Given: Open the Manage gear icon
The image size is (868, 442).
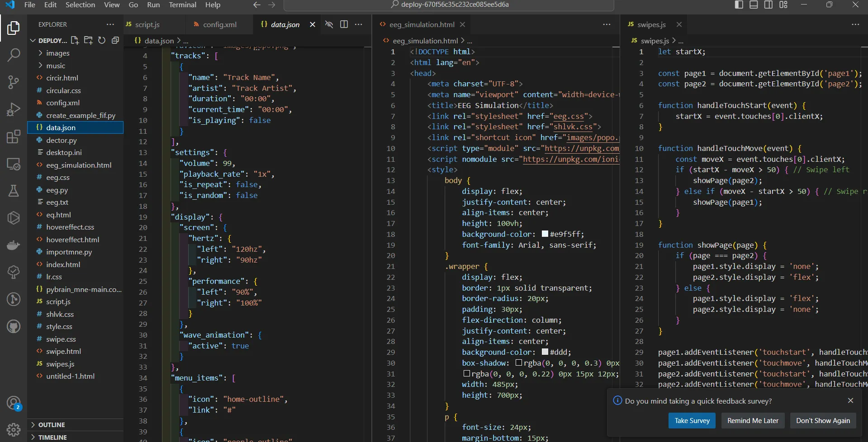Looking at the screenshot, I should [x=14, y=429].
